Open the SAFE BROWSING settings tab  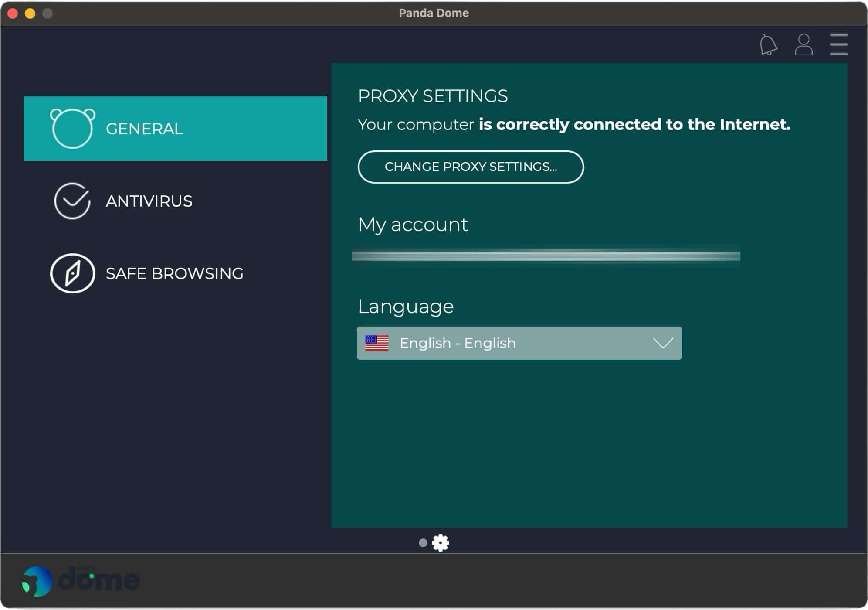(175, 273)
